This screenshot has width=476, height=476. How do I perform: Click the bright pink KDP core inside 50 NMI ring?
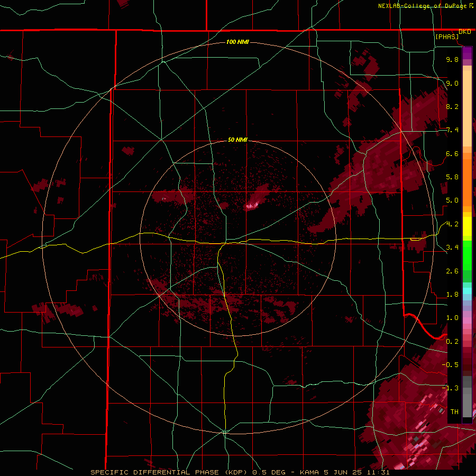(x=252, y=206)
